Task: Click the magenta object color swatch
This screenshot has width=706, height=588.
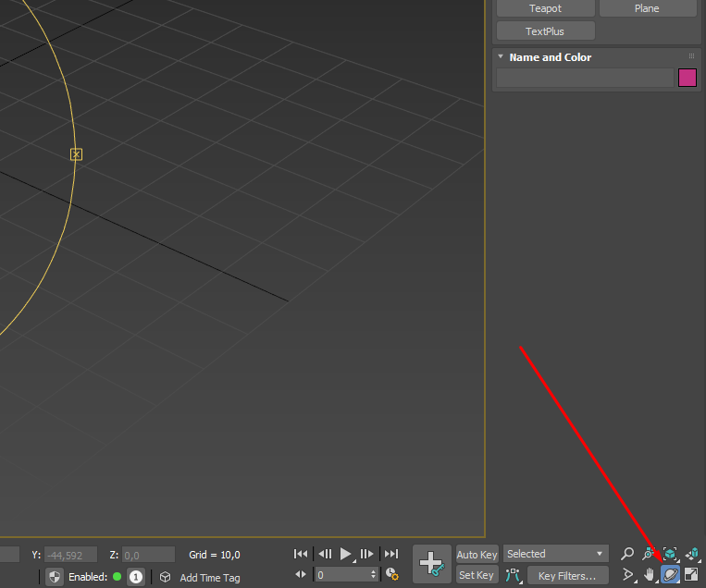Action: (x=687, y=78)
